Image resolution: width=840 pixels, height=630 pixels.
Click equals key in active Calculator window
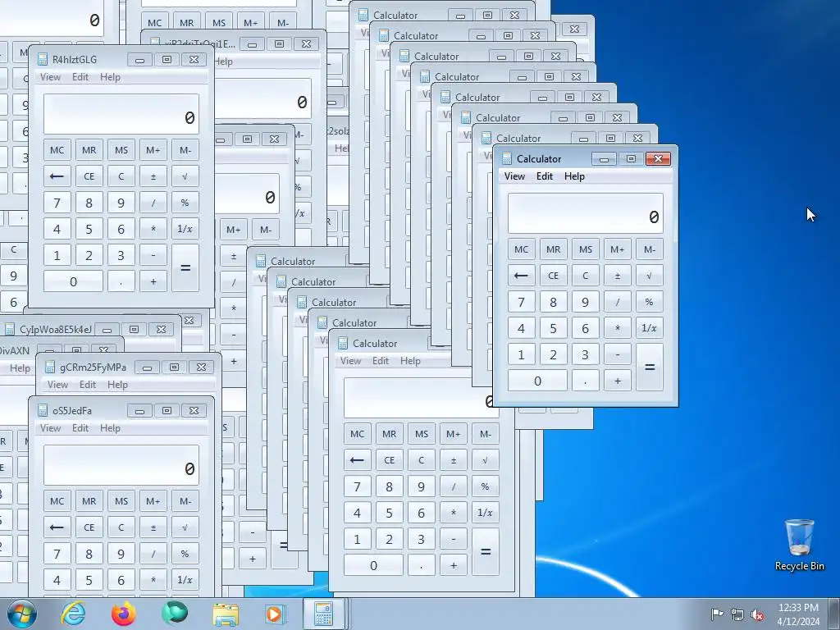point(650,367)
